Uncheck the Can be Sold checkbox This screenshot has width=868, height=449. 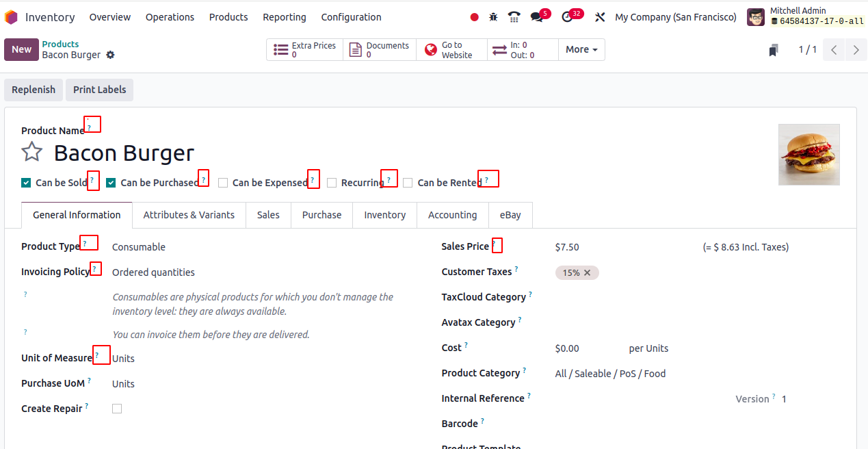point(26,183)
